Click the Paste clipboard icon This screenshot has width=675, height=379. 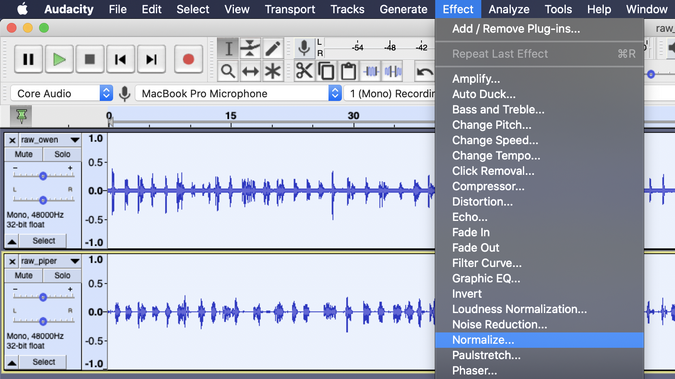pos(348,71)
